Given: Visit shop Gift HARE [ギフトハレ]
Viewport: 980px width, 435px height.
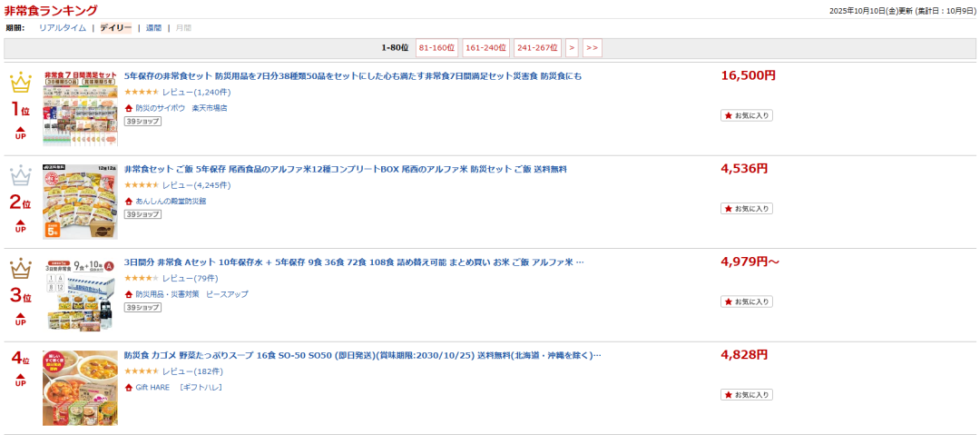Looking at the screenshot, I should point(179,388).
